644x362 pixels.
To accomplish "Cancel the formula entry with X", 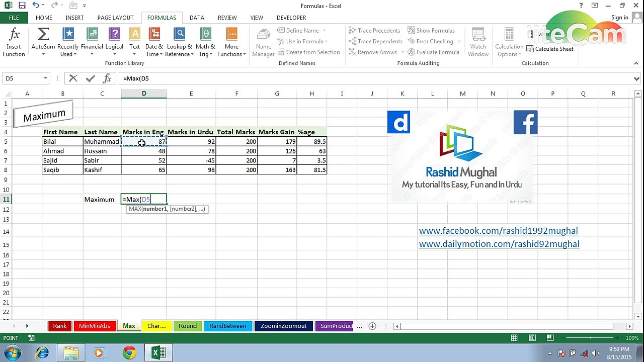I will 73,78.
